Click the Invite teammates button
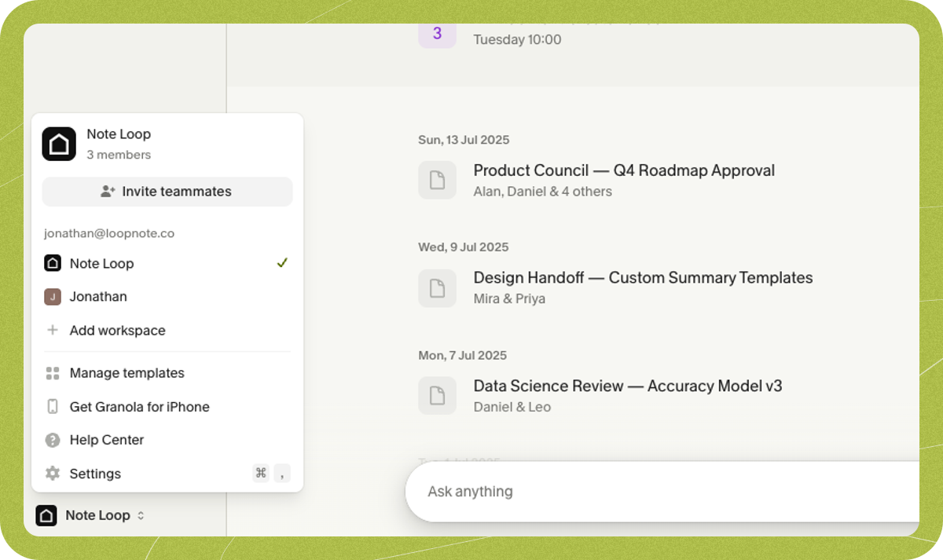The width and height of the screenshot is (943, 560). point(167,191)
